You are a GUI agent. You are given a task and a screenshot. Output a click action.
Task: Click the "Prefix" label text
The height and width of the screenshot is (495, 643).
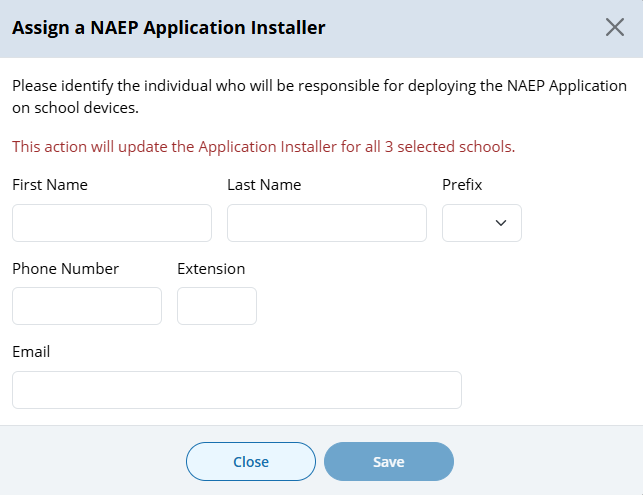(x=462, y=185)
